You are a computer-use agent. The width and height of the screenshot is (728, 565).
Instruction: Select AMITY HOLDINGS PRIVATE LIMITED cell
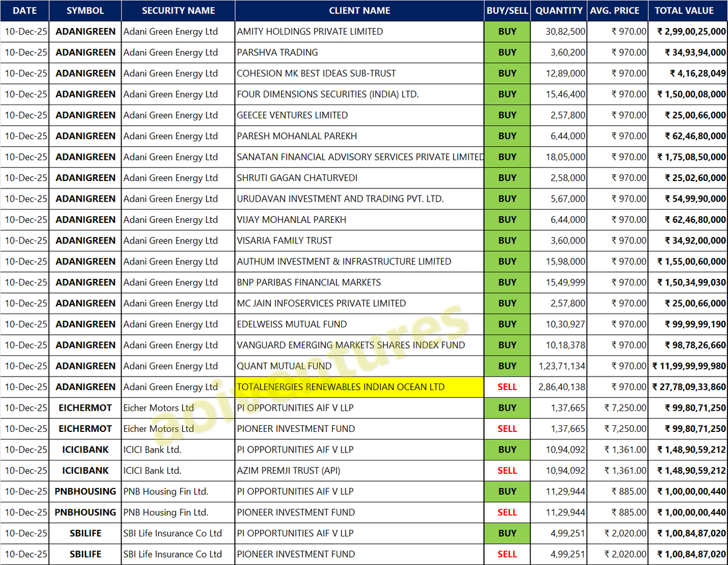point(359,32)
